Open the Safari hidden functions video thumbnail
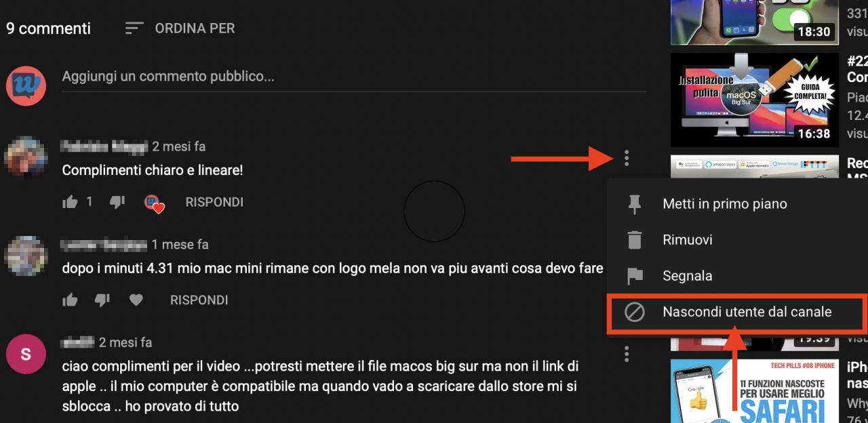This screenshot has height=423, width=868. (753, 391)
